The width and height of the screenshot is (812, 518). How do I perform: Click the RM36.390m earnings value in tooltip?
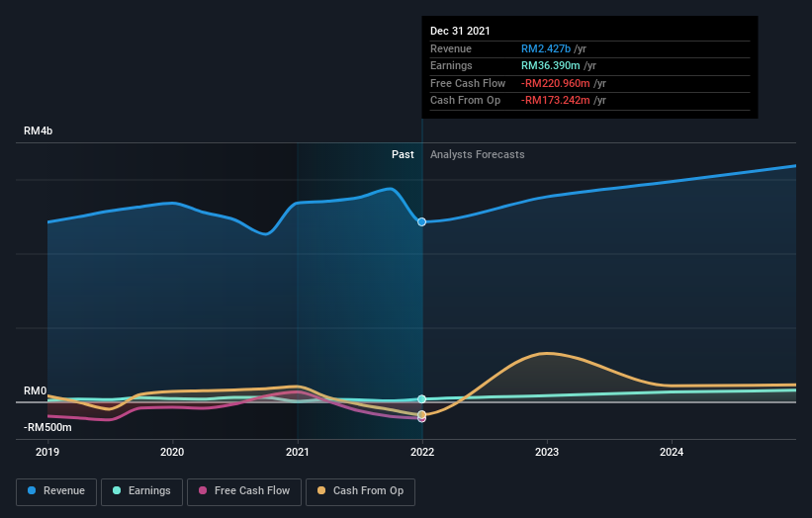[551, 65]
